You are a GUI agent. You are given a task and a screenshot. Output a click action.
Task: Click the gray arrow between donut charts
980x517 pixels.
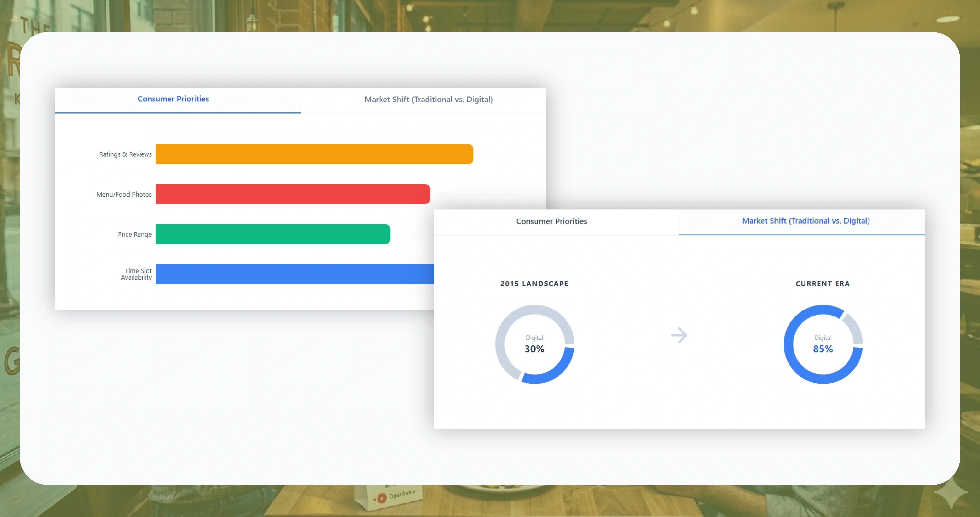click(x=679, y=335)
